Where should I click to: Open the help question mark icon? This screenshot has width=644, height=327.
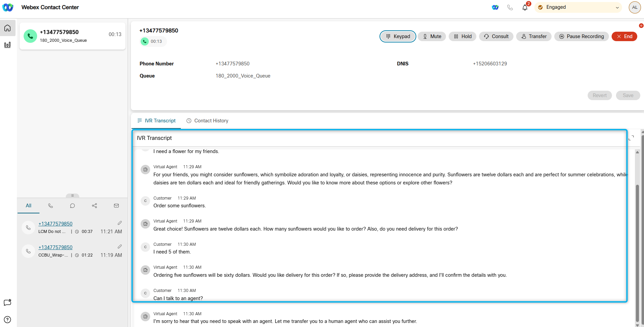click(7, 320)
